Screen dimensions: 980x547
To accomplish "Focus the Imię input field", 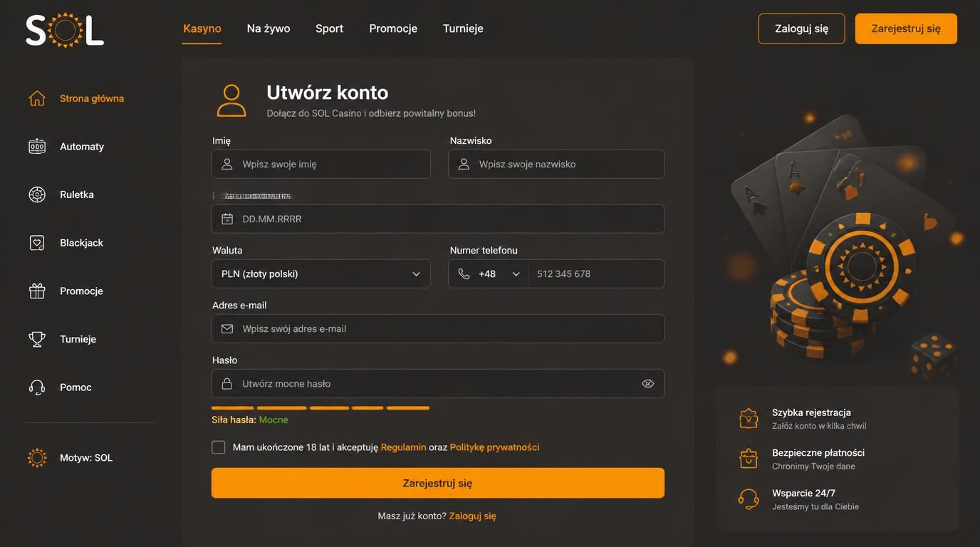I will (321, 164).
